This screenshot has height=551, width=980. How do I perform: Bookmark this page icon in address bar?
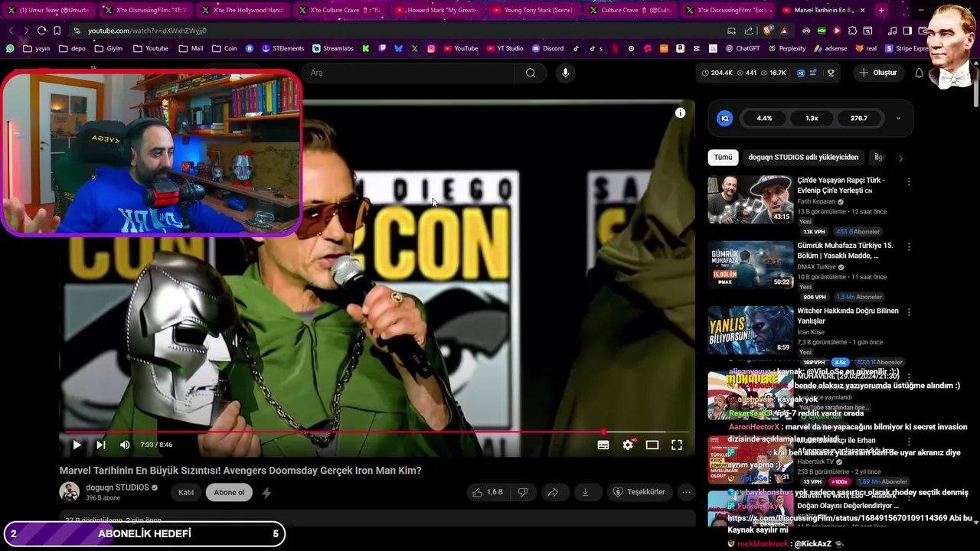point(57,31)
